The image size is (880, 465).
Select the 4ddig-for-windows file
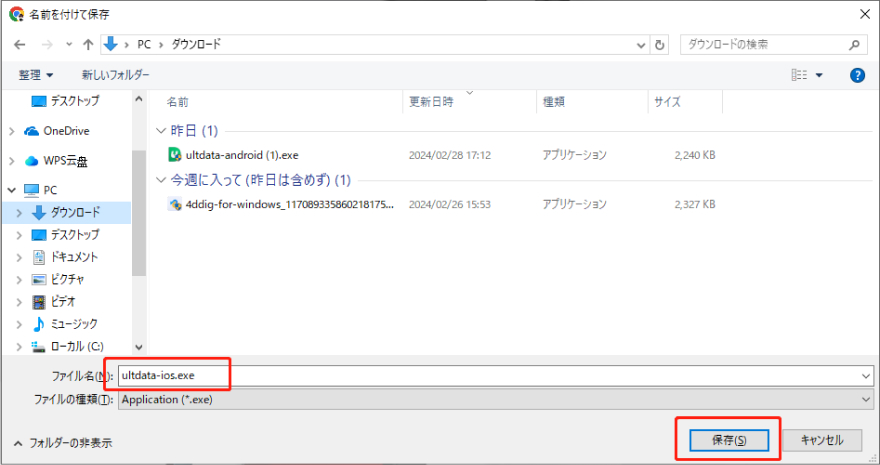[x=290, y=203]
